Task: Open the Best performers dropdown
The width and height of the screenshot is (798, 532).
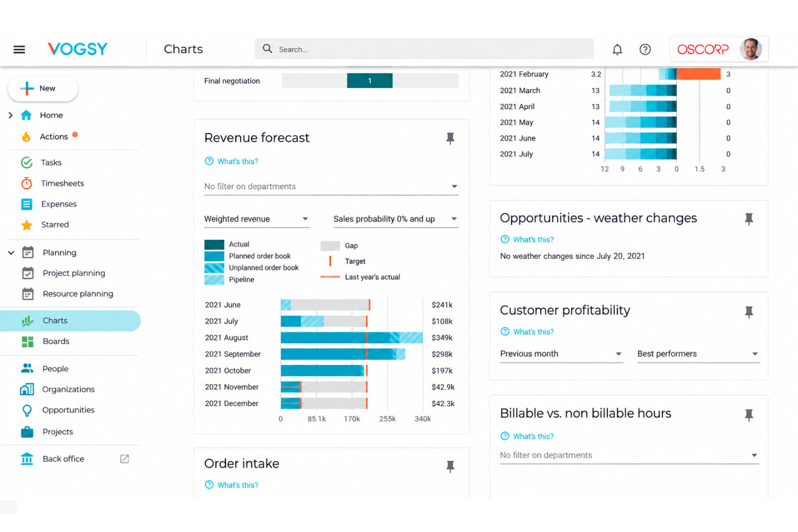Action: (698, 354)
